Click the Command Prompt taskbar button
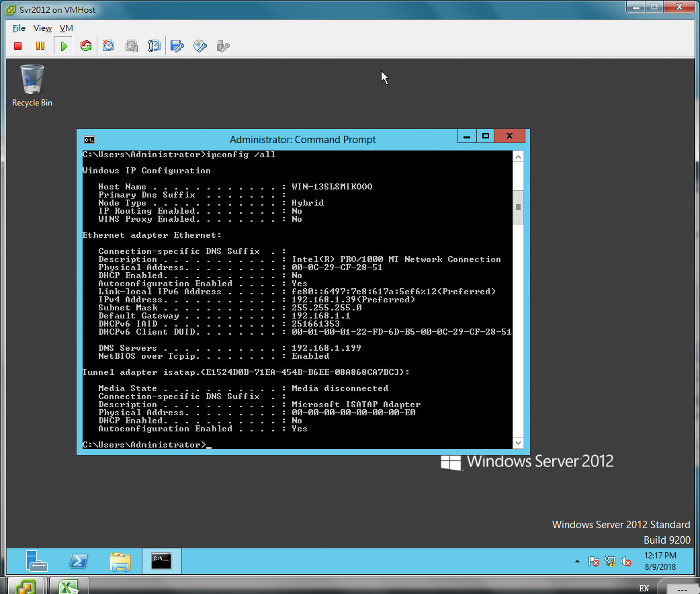The image size is (700, 594). (162, 561)
